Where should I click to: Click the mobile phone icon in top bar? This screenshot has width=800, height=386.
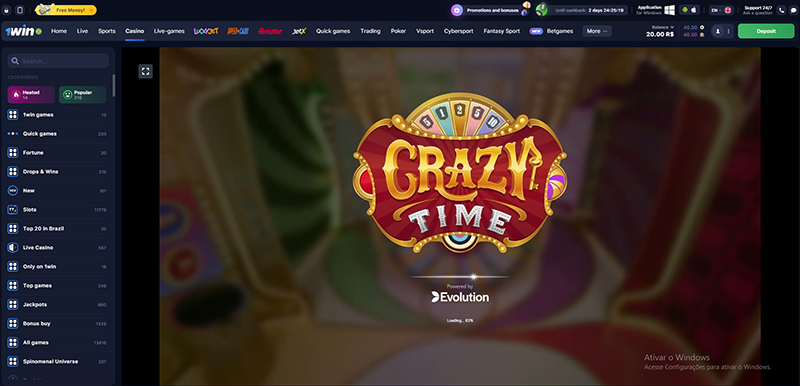coord(20,10)
